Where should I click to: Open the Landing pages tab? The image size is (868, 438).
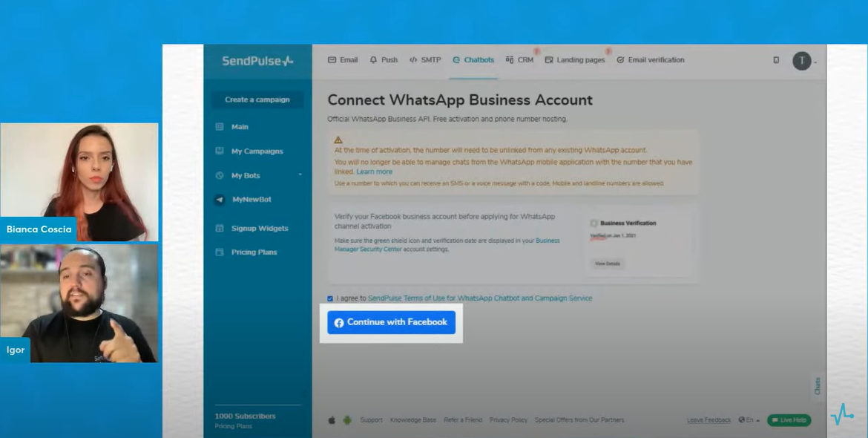coord(575,60)
